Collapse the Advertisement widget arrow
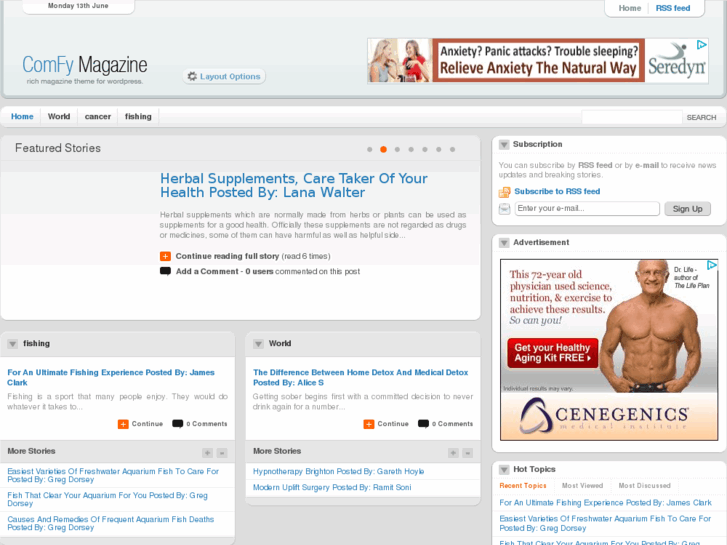The width and height of the screenshot is (727, 545). point(504,243)
